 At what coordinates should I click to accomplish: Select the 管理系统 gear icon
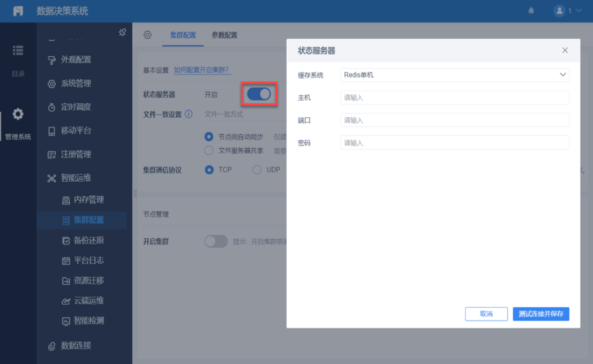pyautogui.click(x=18, y=114)
